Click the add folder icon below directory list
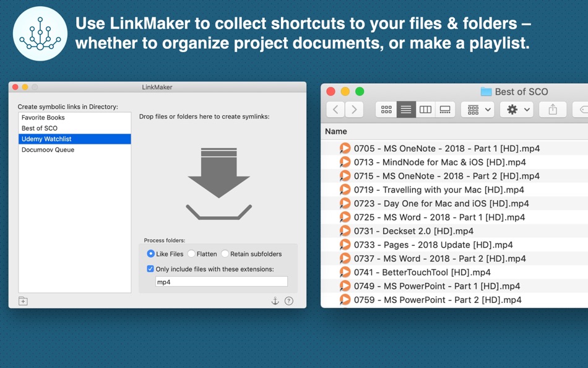This screenshot has width=588, height=368. pyautogui.click(x=23, y=301)
